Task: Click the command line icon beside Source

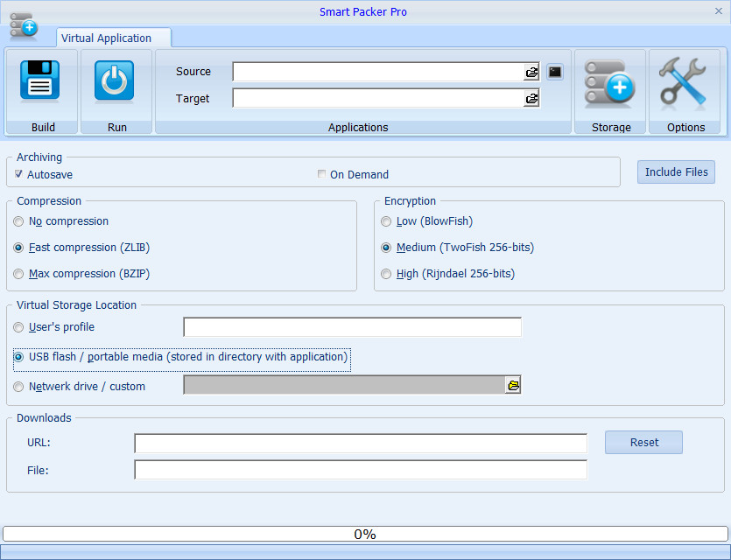Action: point(555,72)
